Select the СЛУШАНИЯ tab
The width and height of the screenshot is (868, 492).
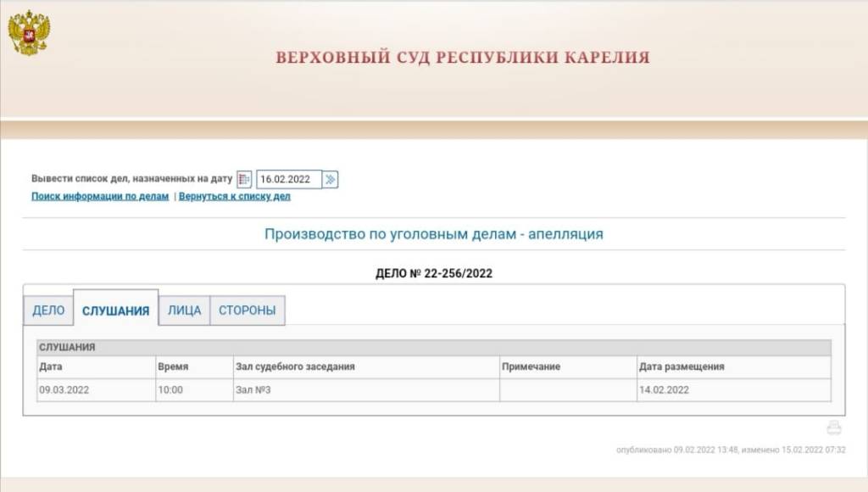tap(115, 310)
